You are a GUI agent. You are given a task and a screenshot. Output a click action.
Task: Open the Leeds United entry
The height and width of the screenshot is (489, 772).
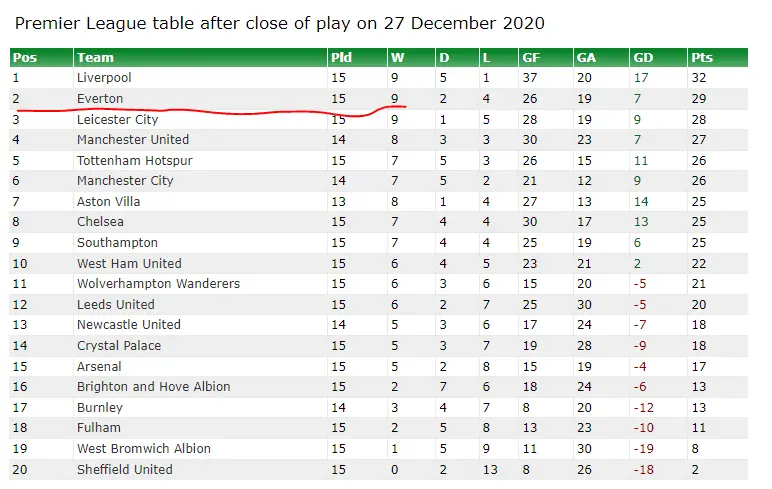click(115, 305)
